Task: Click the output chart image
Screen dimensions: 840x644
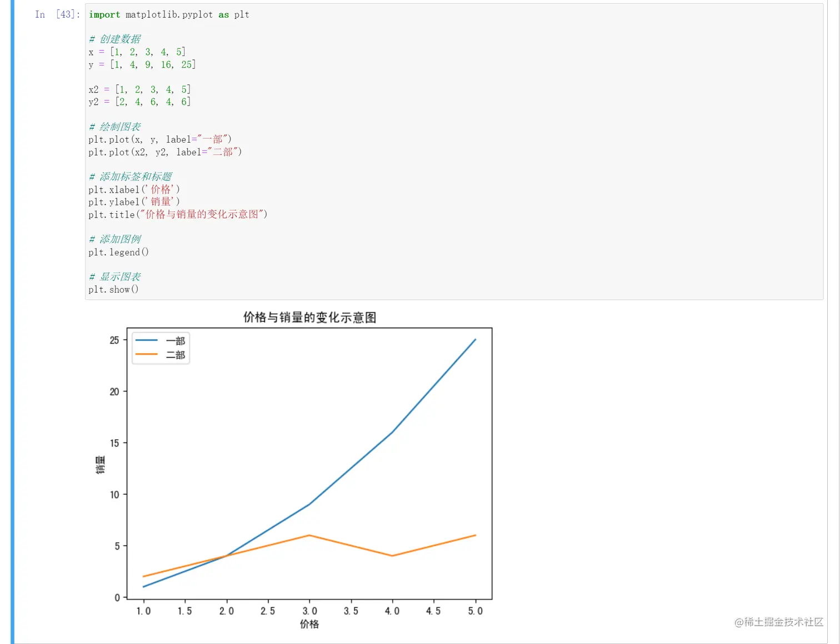Action: 293,470
